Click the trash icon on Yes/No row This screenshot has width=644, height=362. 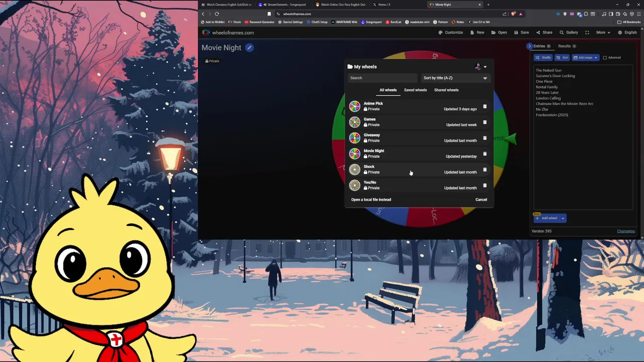[x=485, y=185]
